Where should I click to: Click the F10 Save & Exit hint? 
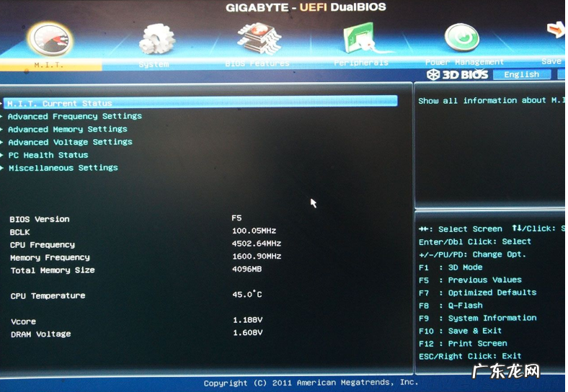(460, 331)
